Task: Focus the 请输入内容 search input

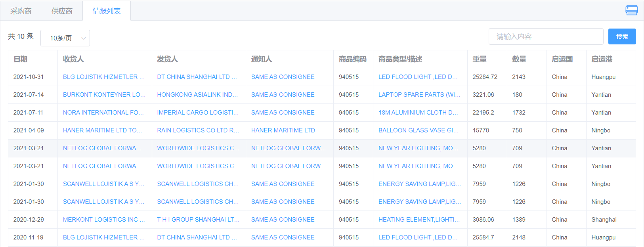Action: click(546, 36)
